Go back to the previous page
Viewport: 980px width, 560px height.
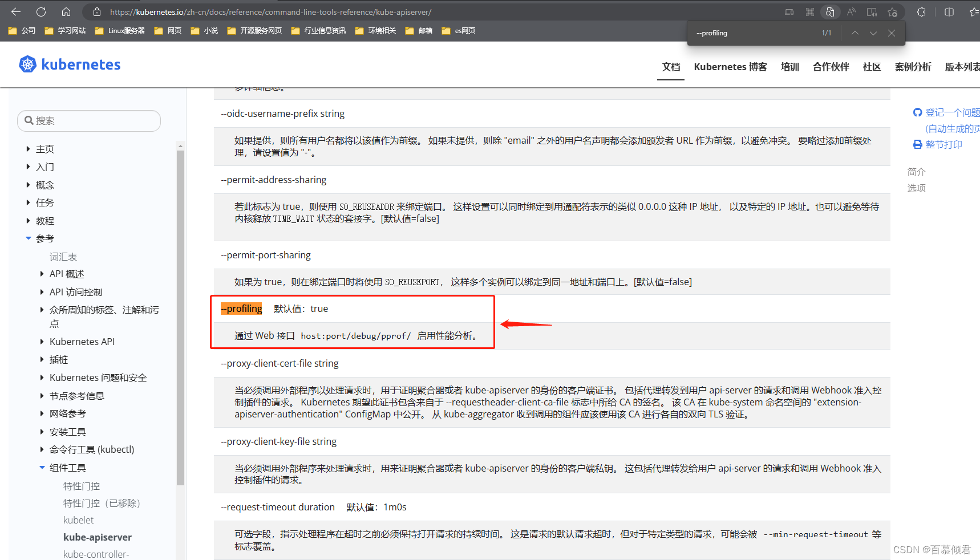pyautogui.click(x=16, y=12)
